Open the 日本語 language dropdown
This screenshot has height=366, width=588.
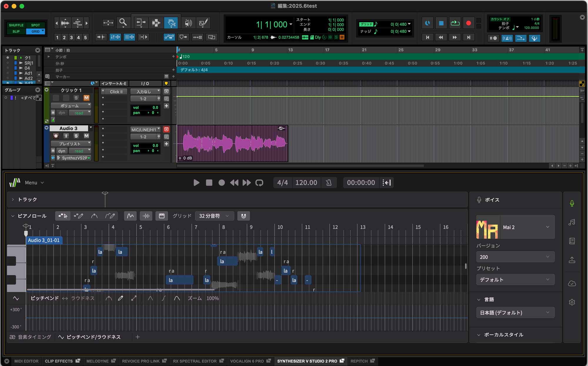(515, 312)
